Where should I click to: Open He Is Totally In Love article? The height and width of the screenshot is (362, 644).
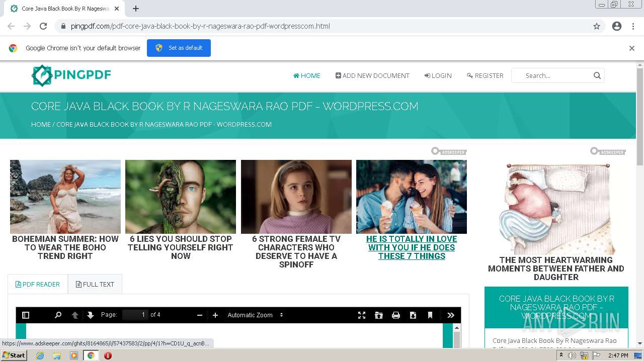point(412,247)
